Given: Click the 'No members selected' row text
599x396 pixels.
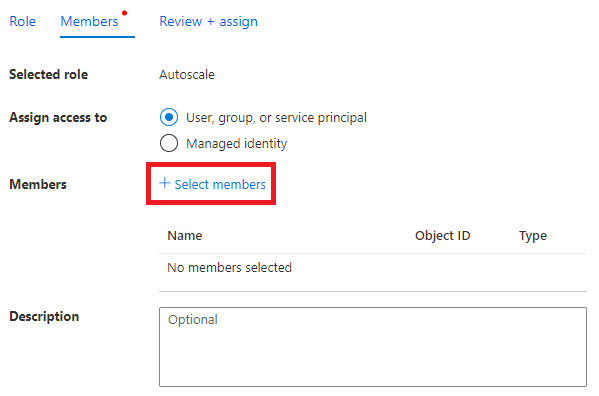Looking at the screenshot, I should click(230, 267).
